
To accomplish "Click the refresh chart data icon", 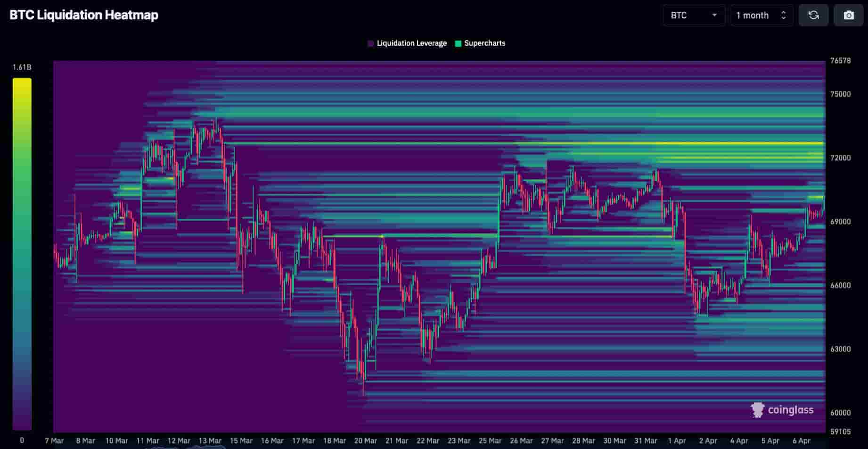I will pos(813,15).
